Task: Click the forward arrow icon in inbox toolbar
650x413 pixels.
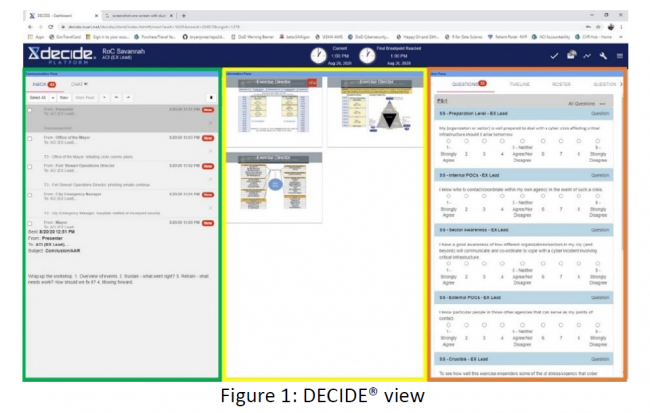Action: point(128,97)
